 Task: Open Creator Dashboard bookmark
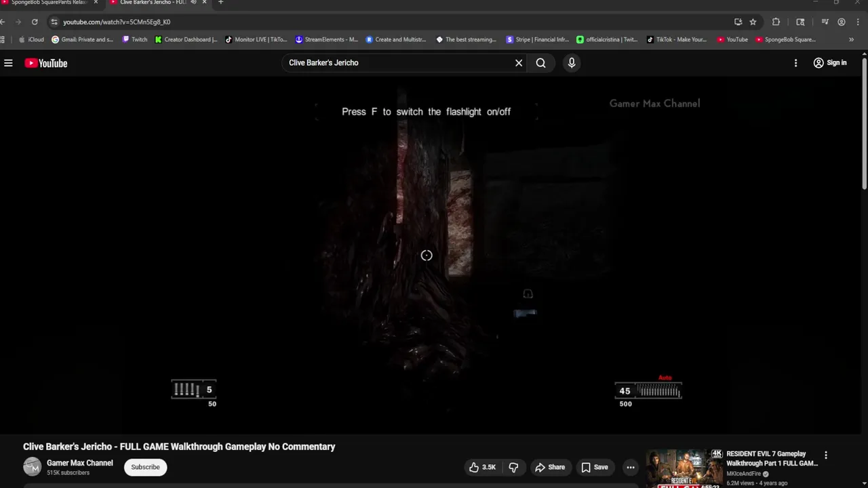tap(186, 39)
